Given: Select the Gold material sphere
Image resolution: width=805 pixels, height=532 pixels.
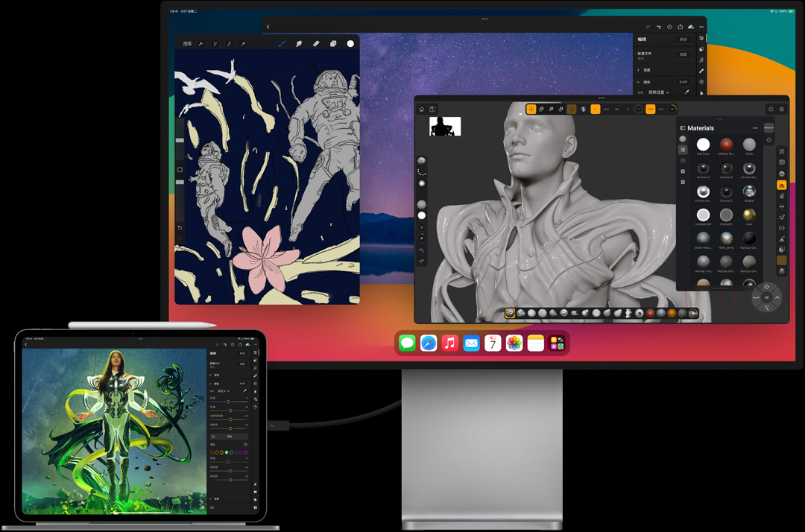Looking at the screenshot, I should click(749, 215).
